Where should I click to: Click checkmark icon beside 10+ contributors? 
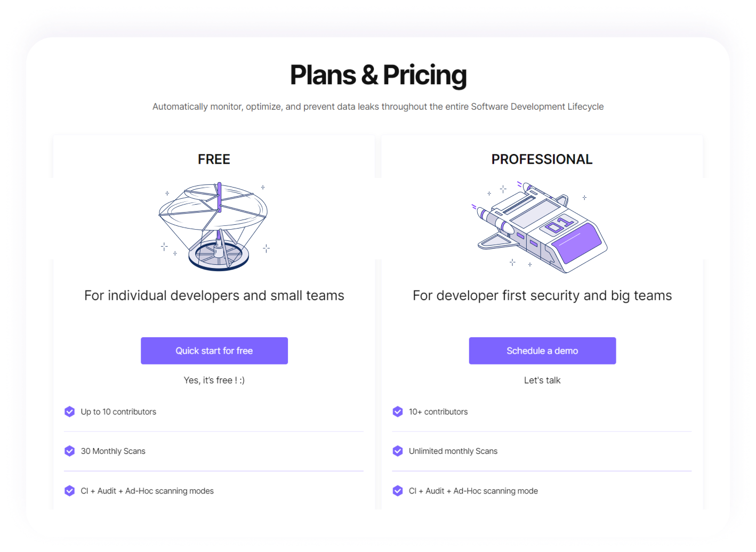click(x=398, y=411)
